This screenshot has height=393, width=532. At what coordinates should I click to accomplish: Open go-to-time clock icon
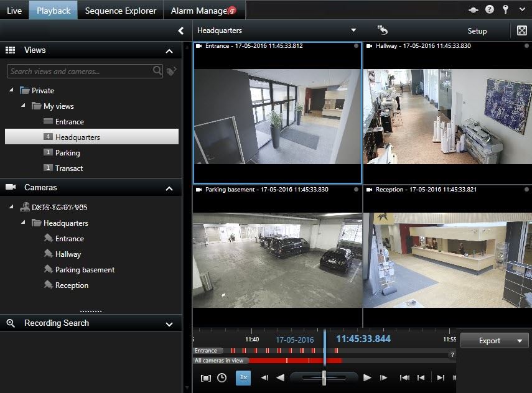[x=222, y=377]
